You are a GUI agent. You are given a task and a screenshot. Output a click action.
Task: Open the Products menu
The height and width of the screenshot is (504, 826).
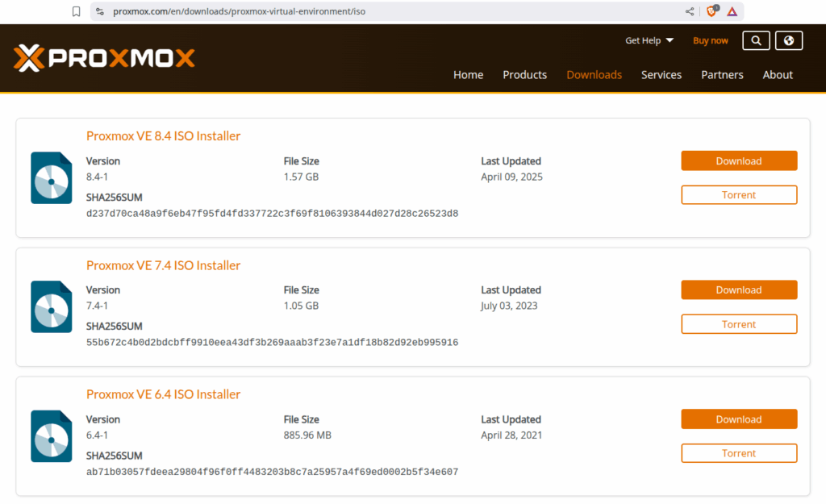pos(524,75)
